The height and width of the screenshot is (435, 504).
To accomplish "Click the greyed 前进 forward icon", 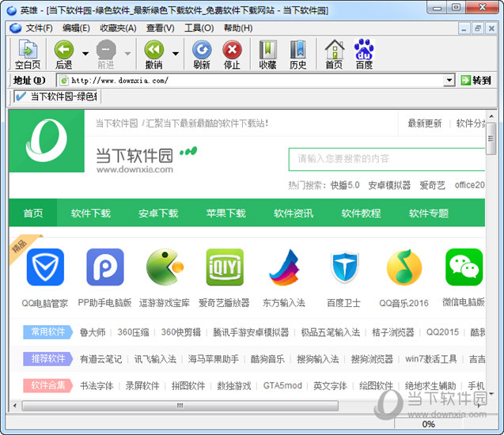I will [x=106, y=54].
